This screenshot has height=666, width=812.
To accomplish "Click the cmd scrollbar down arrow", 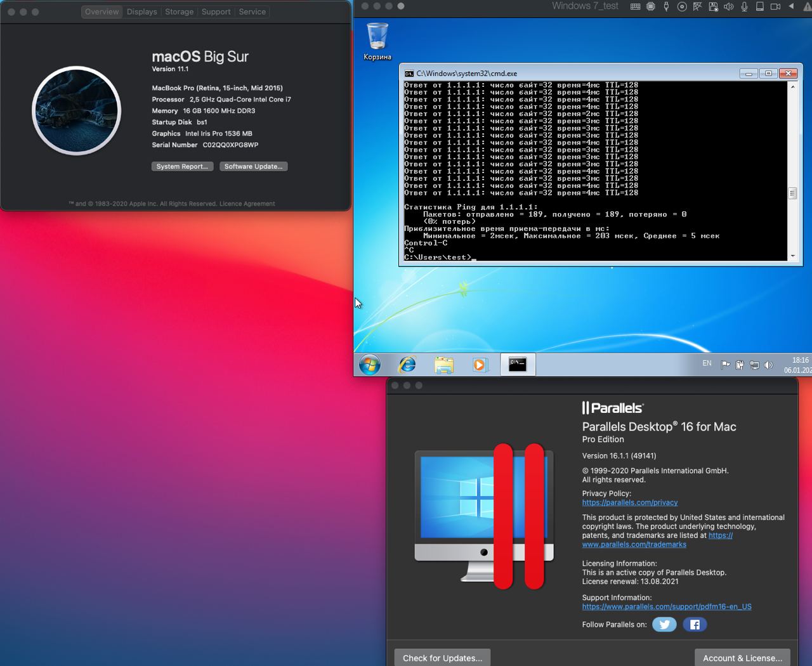I will point(792,256).
